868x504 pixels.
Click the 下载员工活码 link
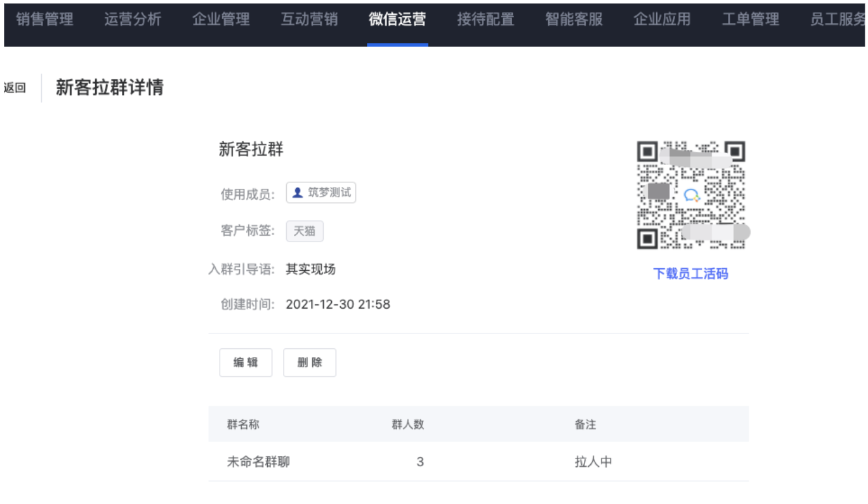point(690,273)
